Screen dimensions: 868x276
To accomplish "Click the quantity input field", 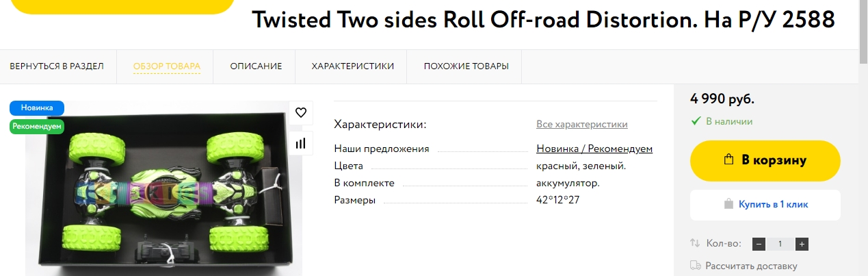I will pos(780,244).
